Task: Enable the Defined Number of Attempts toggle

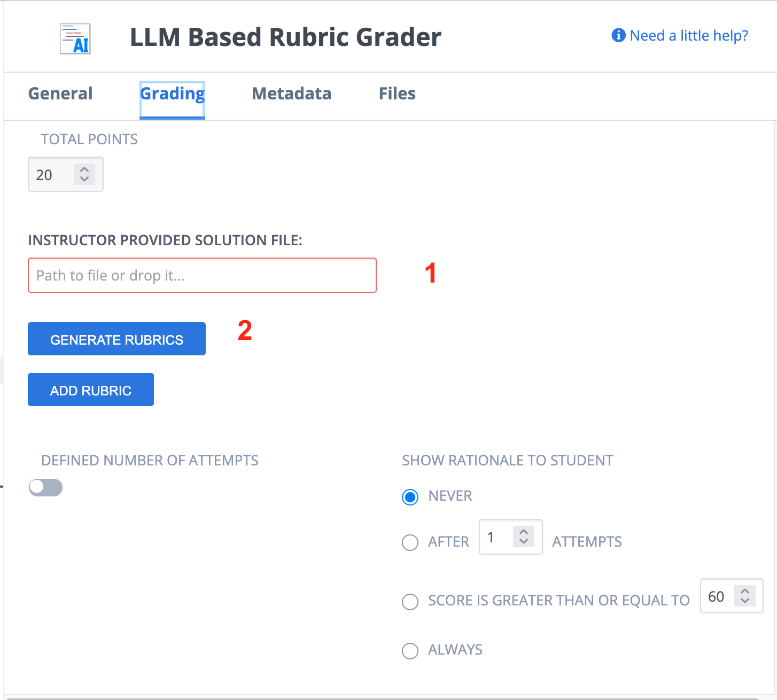Action: click(46, 487)
